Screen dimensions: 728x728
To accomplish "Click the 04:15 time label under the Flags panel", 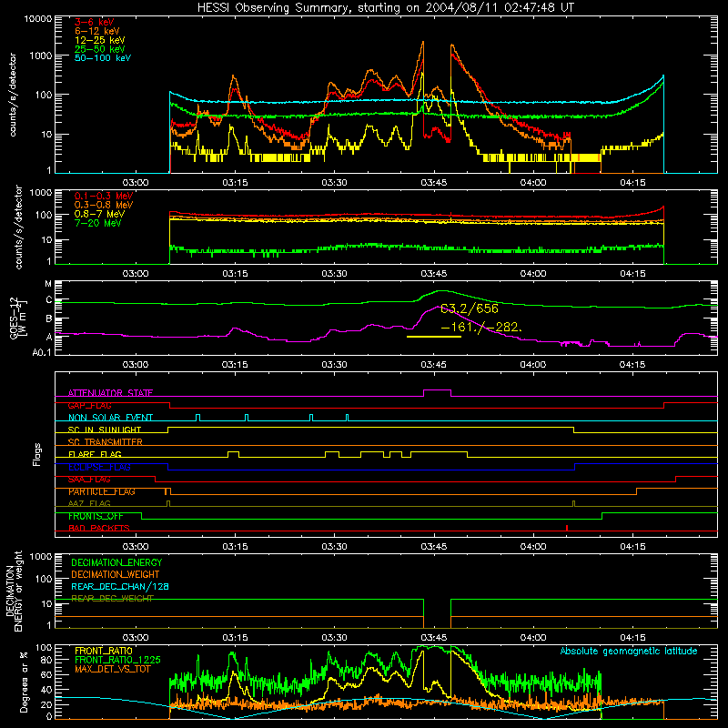I will coord(632,547).
